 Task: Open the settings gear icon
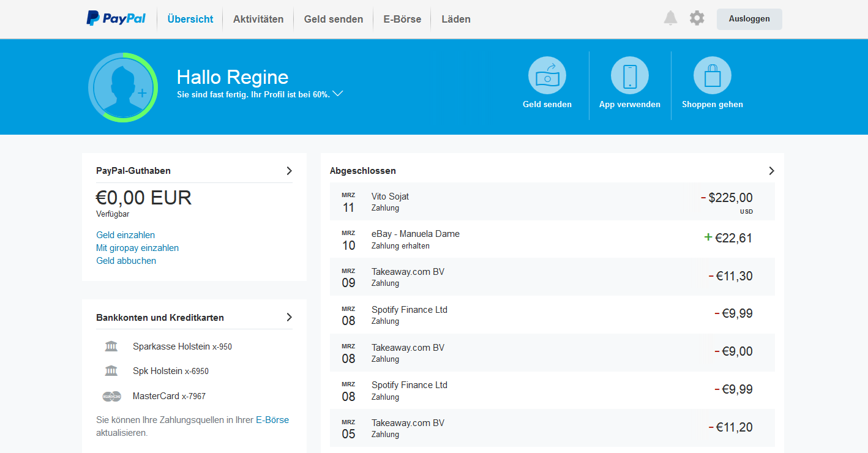pyautogui.click(x=697, y=18)
